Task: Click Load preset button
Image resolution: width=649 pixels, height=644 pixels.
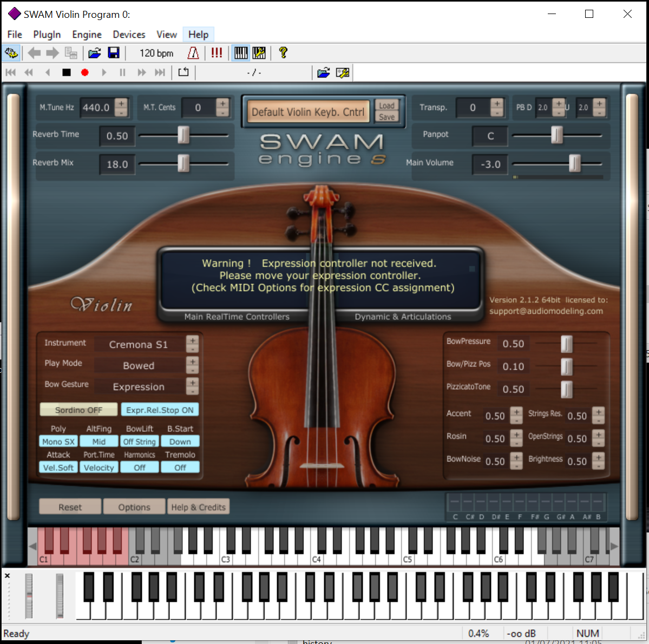Action: [x=386, y=106]
